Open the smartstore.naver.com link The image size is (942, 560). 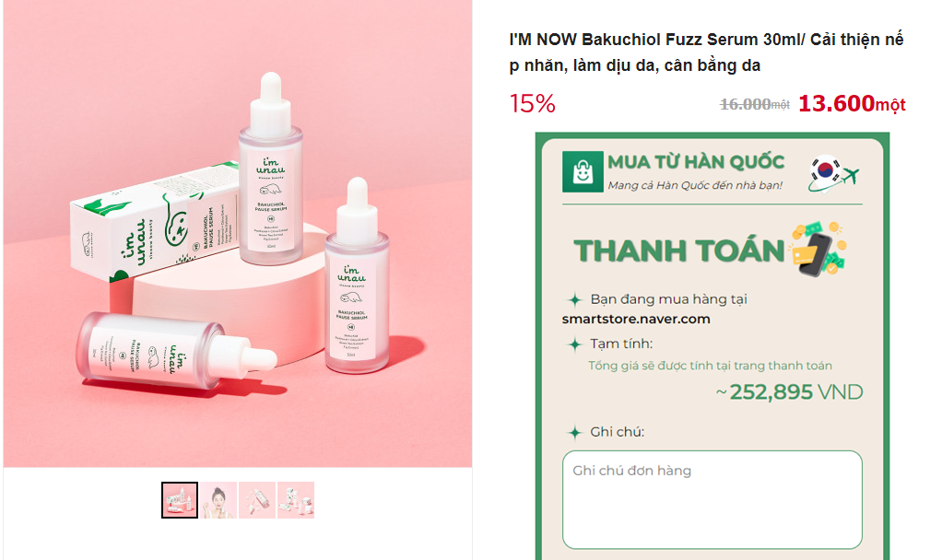point(636,320)
